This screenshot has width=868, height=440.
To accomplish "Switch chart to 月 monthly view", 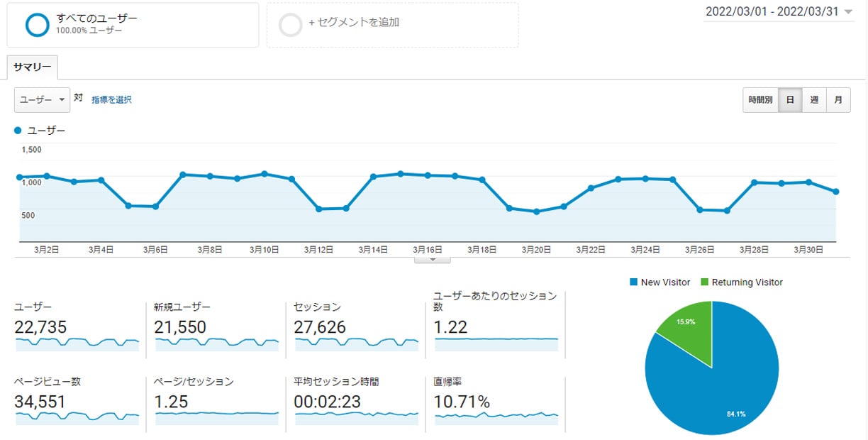I will point(838,100).
